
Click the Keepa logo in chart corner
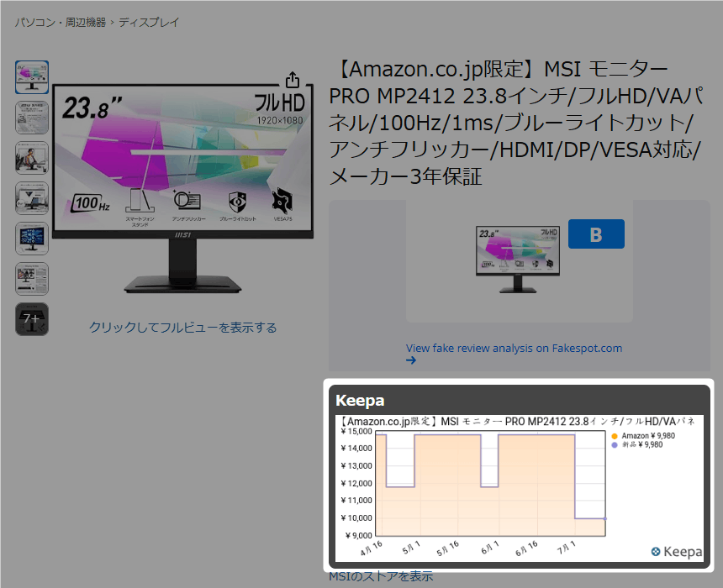[677, 552]
